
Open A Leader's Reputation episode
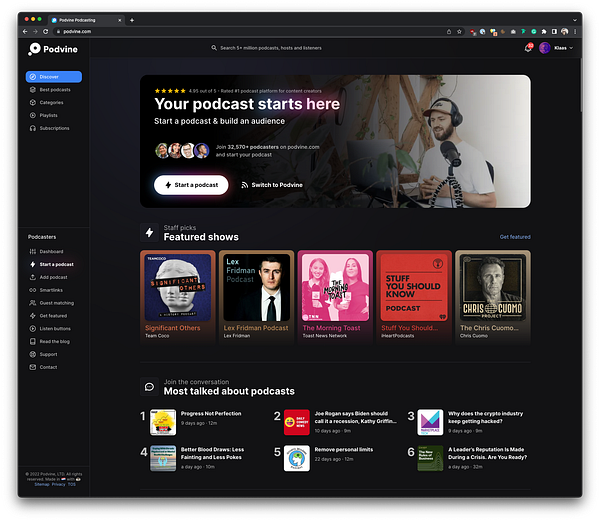(487, 453)
